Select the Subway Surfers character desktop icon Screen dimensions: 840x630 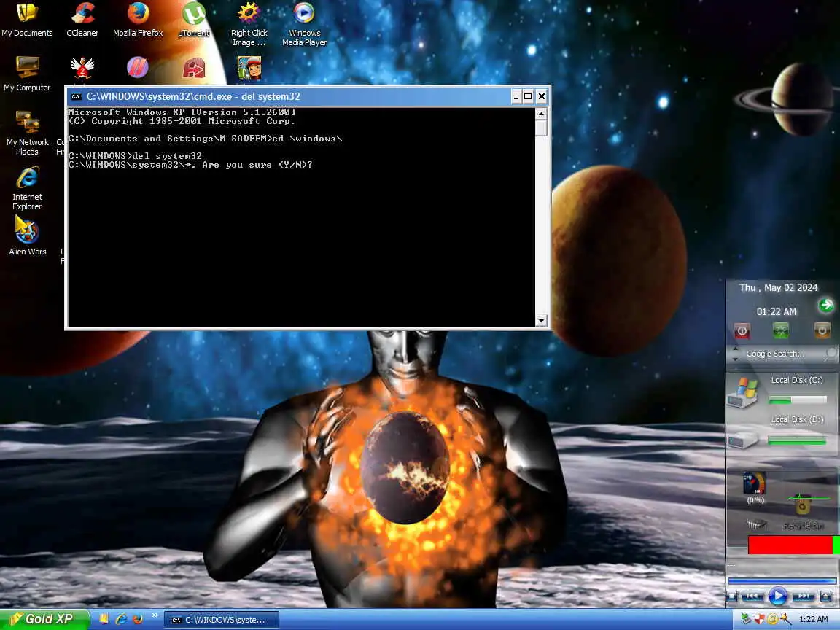(249, 68)
